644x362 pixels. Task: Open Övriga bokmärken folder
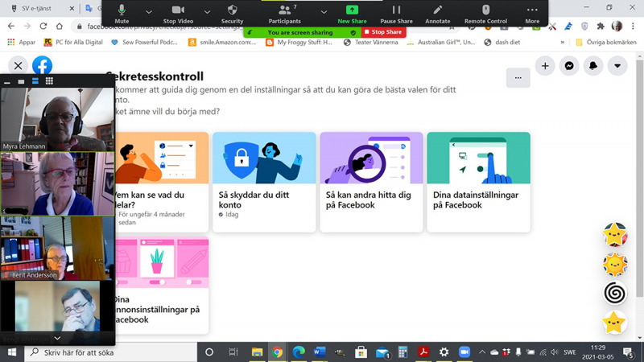coord(606,42)
